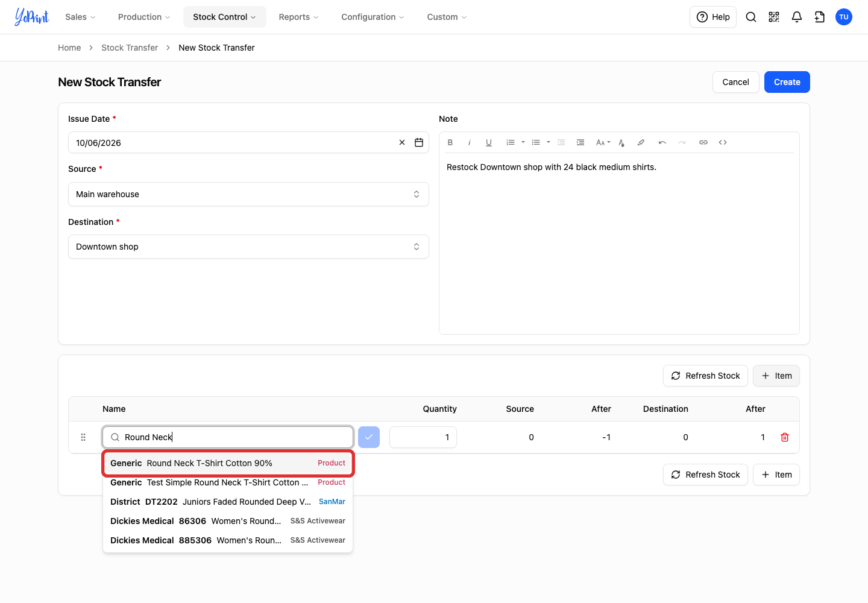Open the global search
This screenshot has height=603, width=868.
(x=751, y=17)
